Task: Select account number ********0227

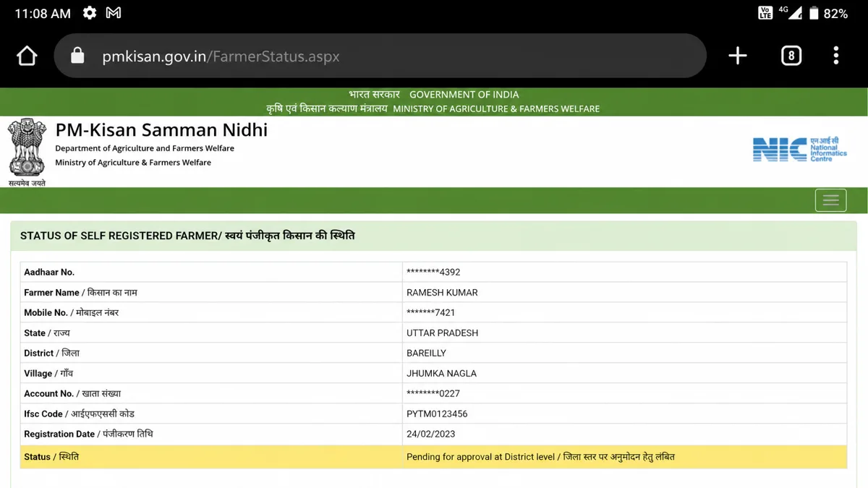Action: (x=433, y=394)
